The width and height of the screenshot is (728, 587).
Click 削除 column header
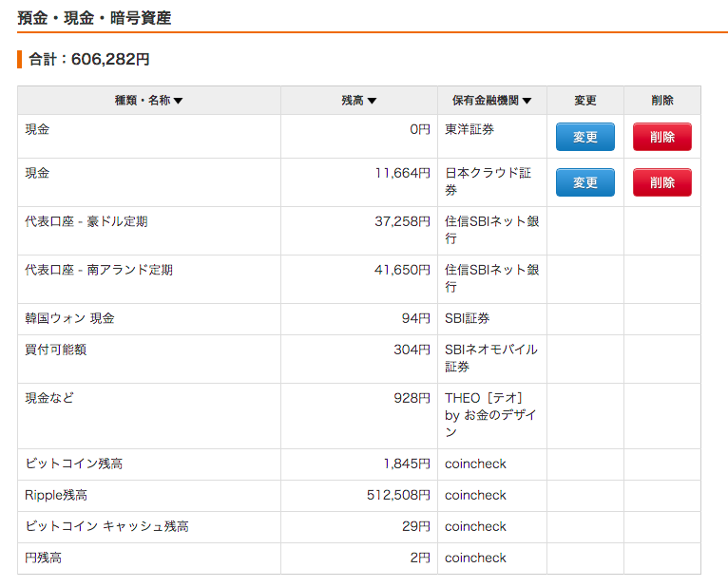662,101
